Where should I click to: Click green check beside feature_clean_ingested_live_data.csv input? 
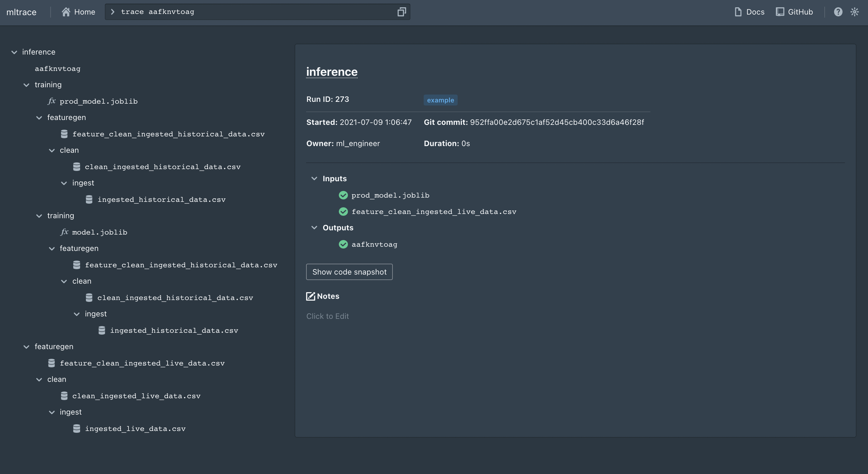click(343, 212)
